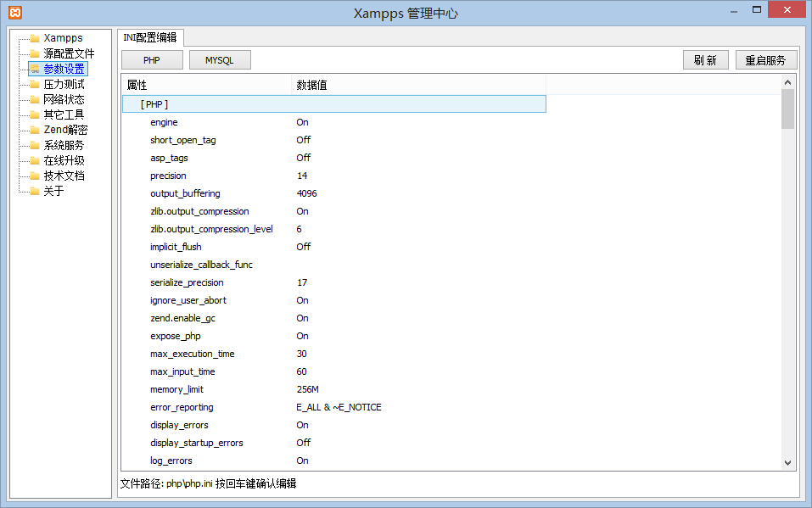Click folder icon beside 在线升级
The width and height of the screenshot is (812, 508).
(x=35, y=160)
